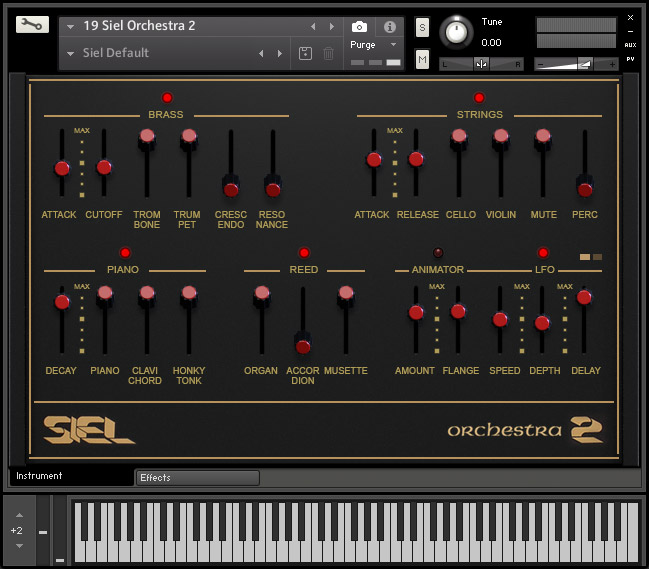Screen dimensions: 649x569
Task: Enable the ANIMATOR section LED
Action: (x=438, y=252)
